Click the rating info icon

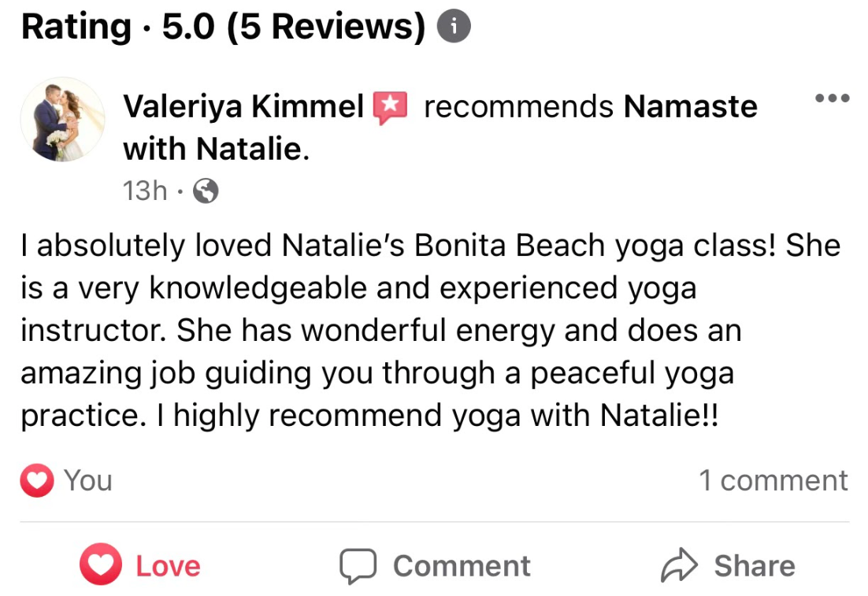point(454,28)
